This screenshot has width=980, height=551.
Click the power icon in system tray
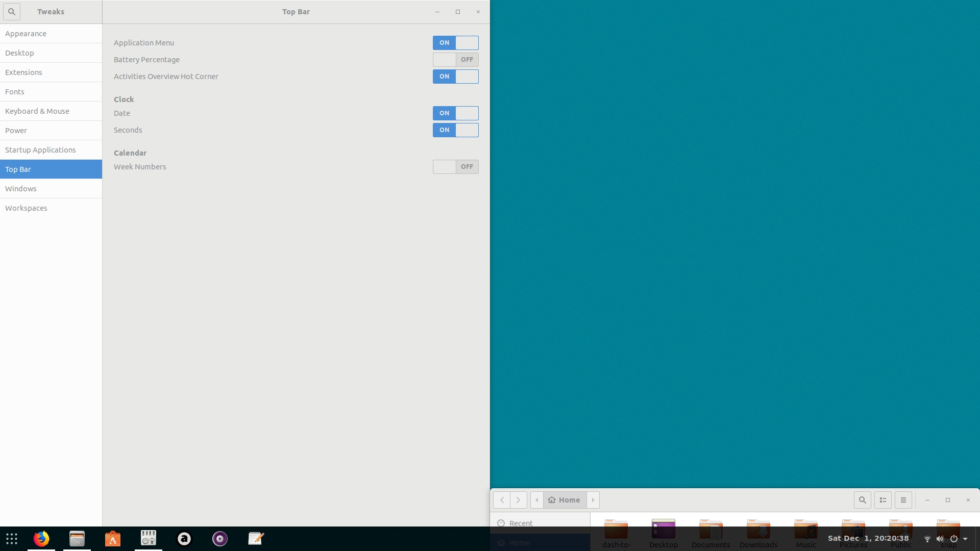point(953,539)
